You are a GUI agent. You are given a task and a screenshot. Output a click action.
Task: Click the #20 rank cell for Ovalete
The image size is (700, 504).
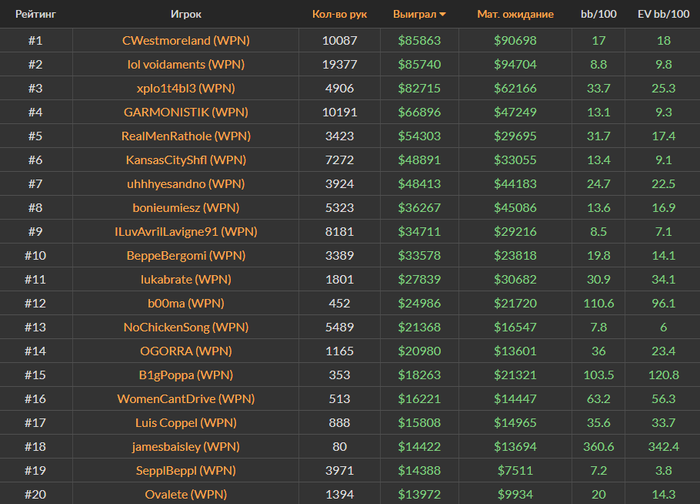[x=34, y=494]
